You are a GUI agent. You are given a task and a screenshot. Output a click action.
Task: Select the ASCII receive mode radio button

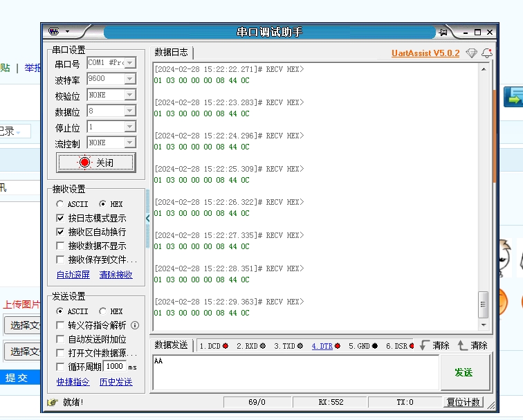click(60, 204)
